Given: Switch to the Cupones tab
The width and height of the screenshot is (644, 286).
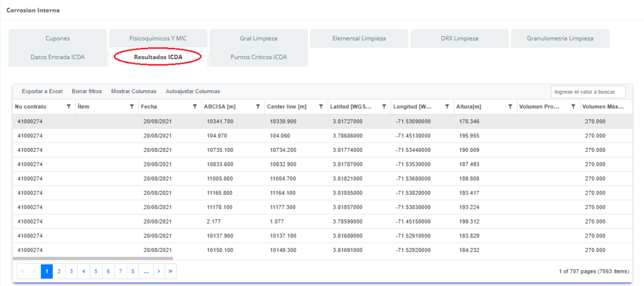Looking at the screenshot, I should tap(57, 38).
